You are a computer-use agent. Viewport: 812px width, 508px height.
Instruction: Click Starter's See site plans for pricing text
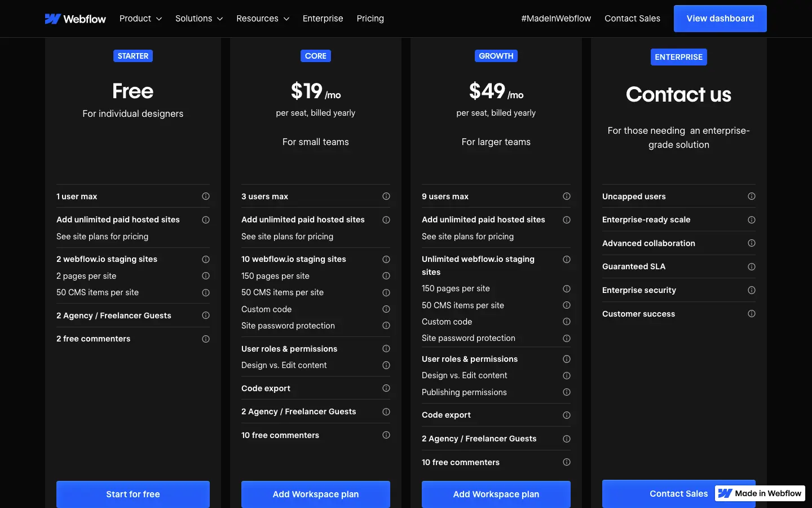click(103, 237)
